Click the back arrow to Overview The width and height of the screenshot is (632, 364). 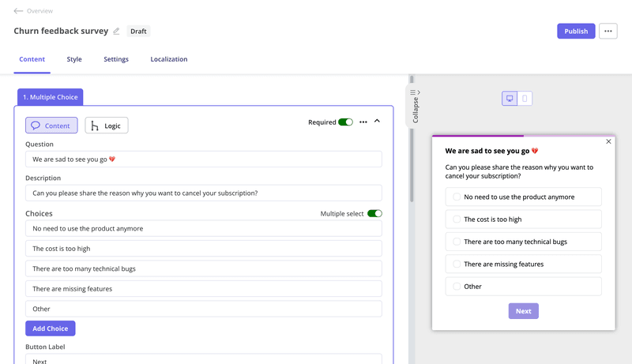coord(18,11)
